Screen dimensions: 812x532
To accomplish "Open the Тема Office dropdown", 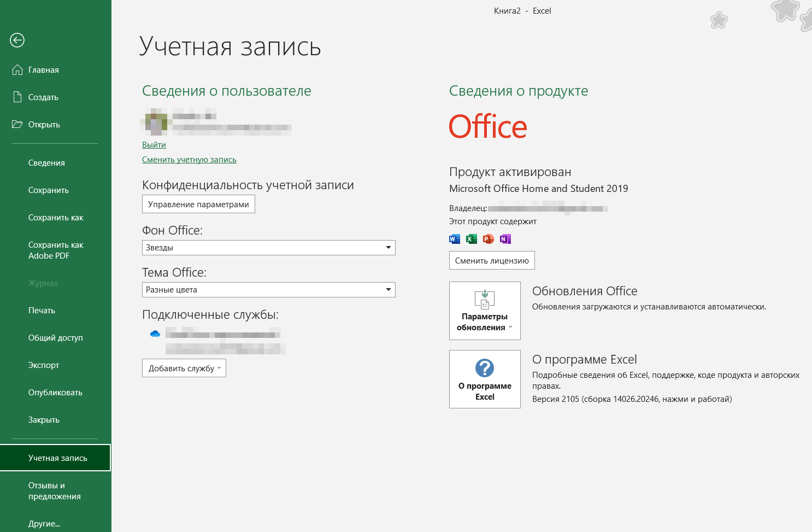I will [x=268, y=290].
